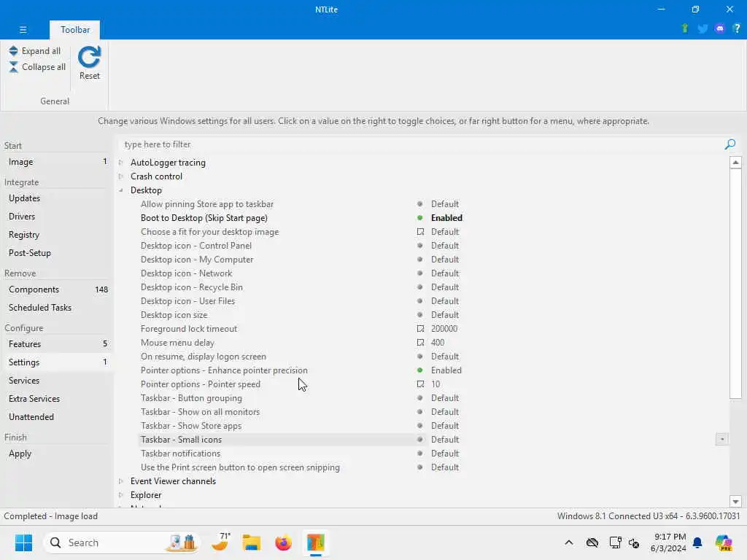Screen dimensions: 747x560
Task: Select the Use the Print screen button row
Action: (x=240, y=467)
